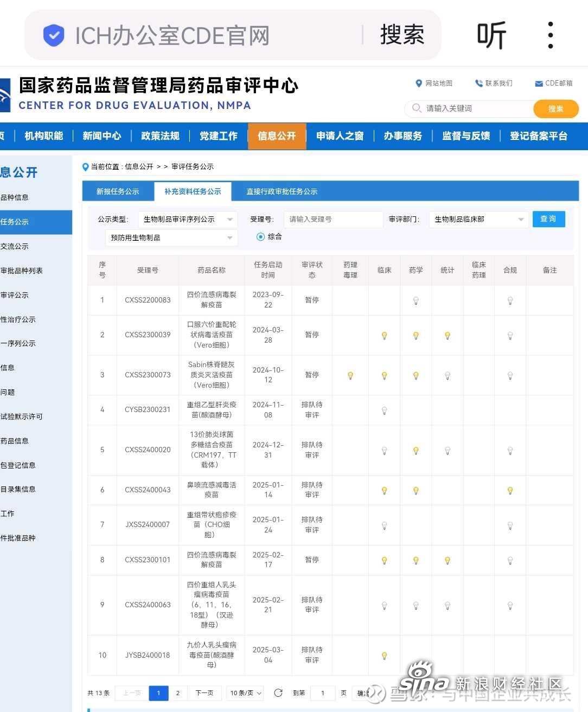Go to page 2 in pagination
This screenshot has width=588, height=712.
(x=178, y=693)
